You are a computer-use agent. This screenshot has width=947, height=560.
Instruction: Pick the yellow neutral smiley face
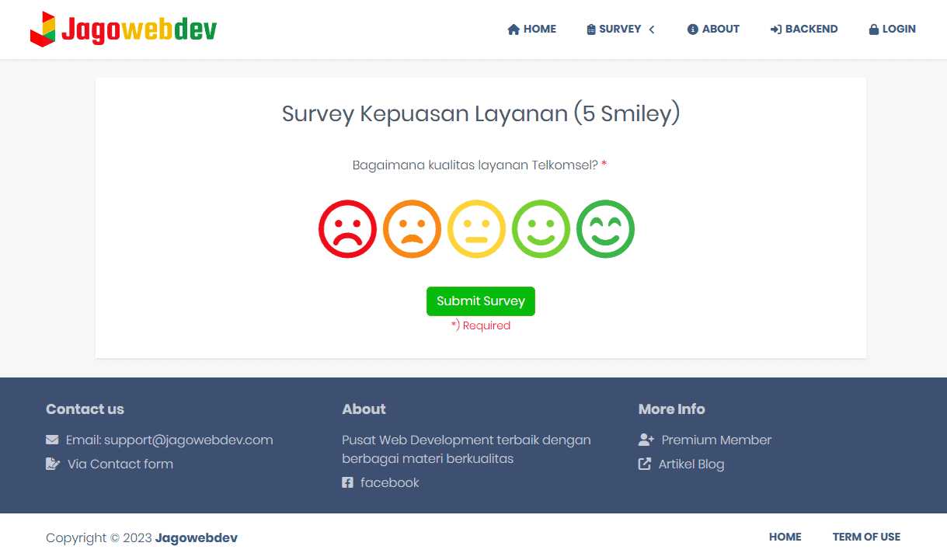477,229
